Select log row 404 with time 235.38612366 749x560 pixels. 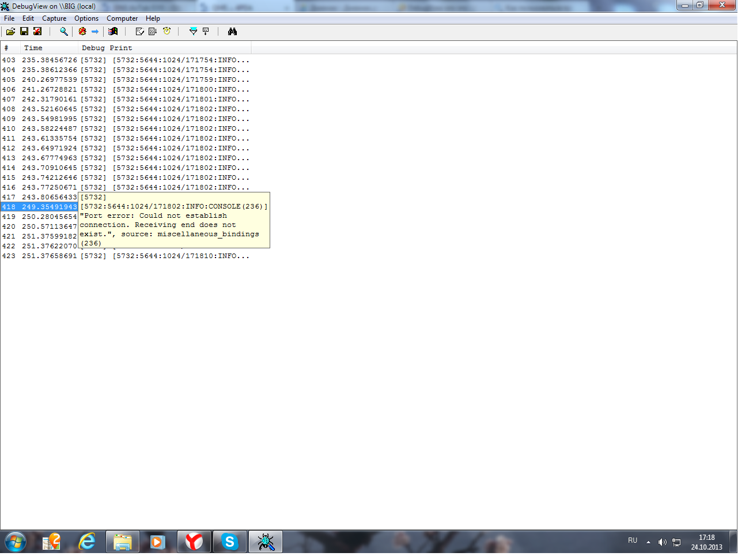(x=126, y=70)
